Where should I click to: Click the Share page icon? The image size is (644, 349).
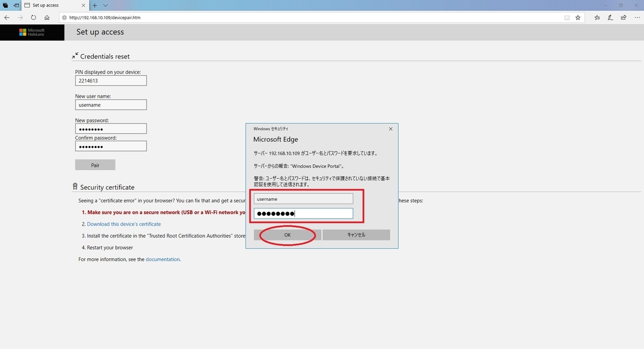click(x=623, y=17)
